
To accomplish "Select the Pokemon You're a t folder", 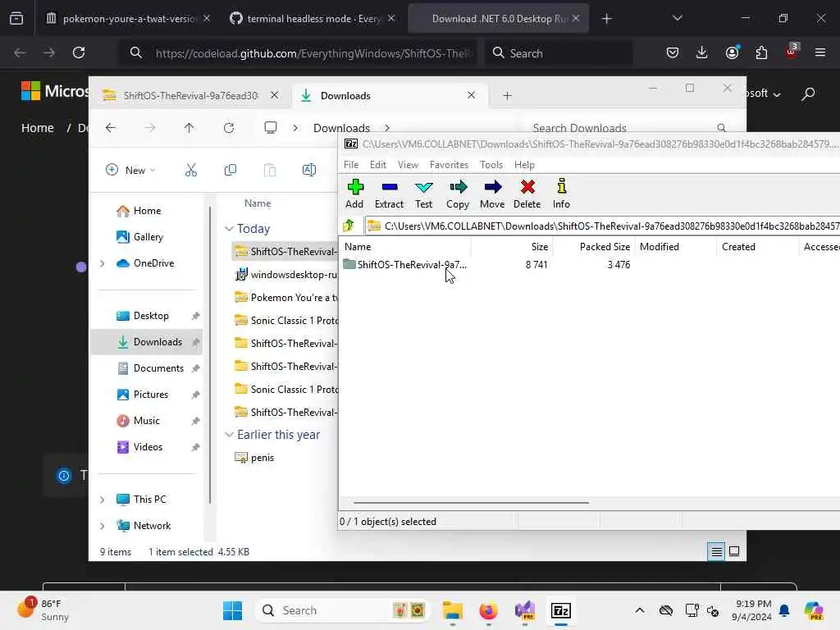I will point(285,297).
